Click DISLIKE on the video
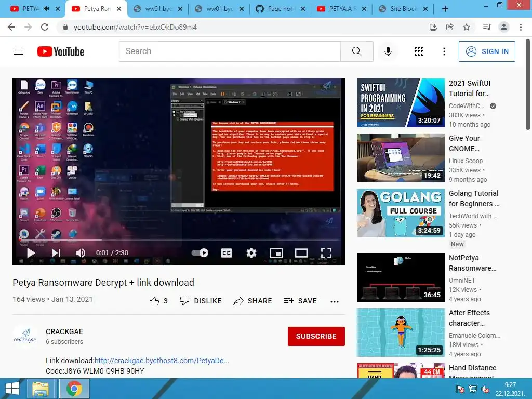 [201, 301]
